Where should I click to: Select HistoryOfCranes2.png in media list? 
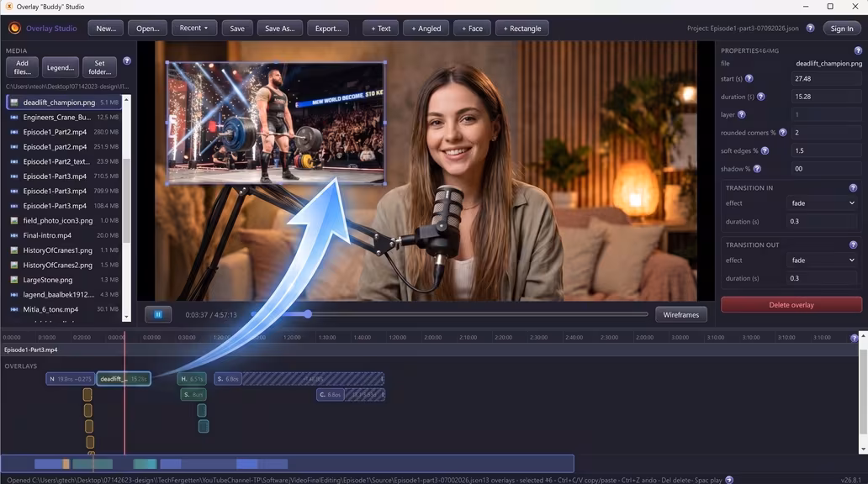[65, 265]
